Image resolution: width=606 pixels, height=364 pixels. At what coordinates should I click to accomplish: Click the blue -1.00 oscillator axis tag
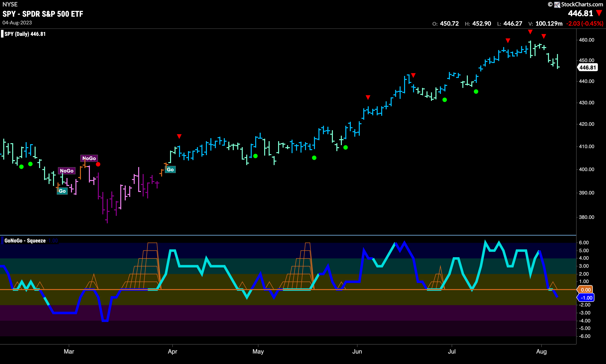(x=586, y=298)
